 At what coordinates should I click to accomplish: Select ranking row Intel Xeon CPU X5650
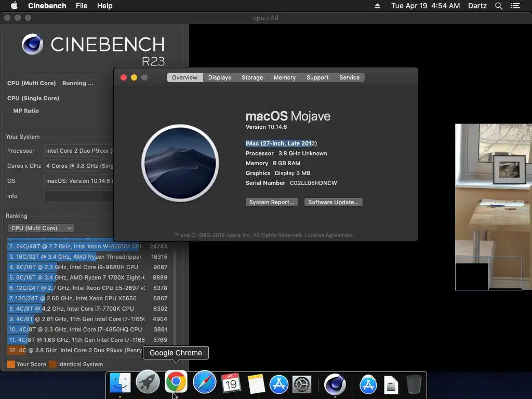tap(88, 298)
